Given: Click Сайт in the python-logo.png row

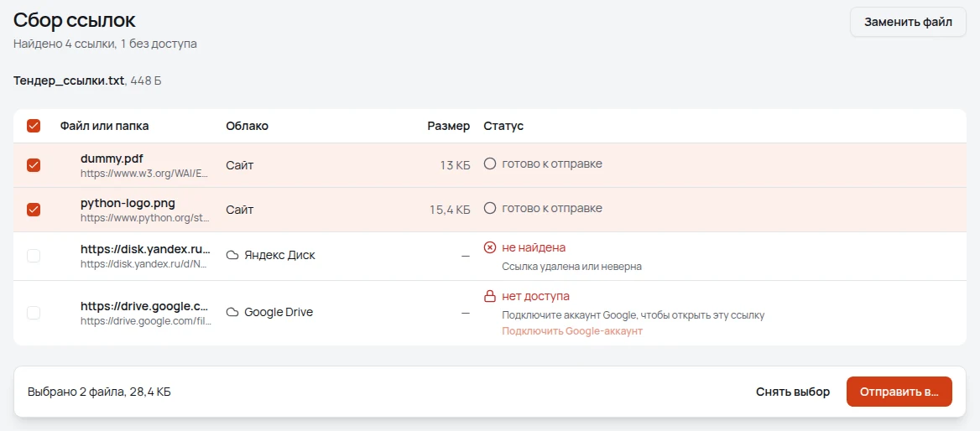Looking at the screenshot, I should [x=239, y=210].
